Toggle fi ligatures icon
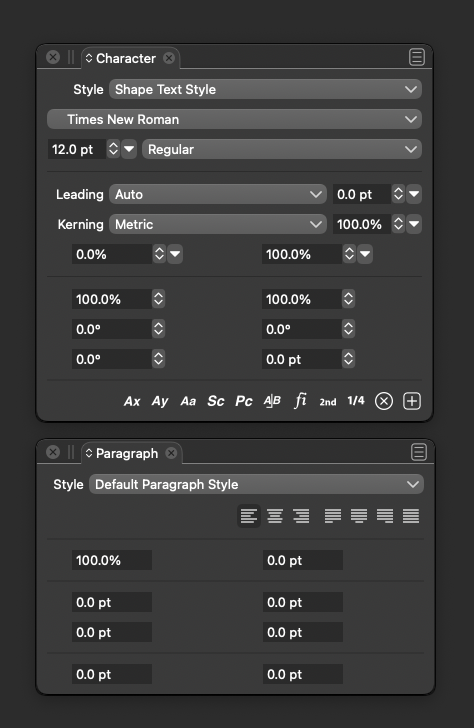The image size is (474, 728). click(x=300, y=400)
